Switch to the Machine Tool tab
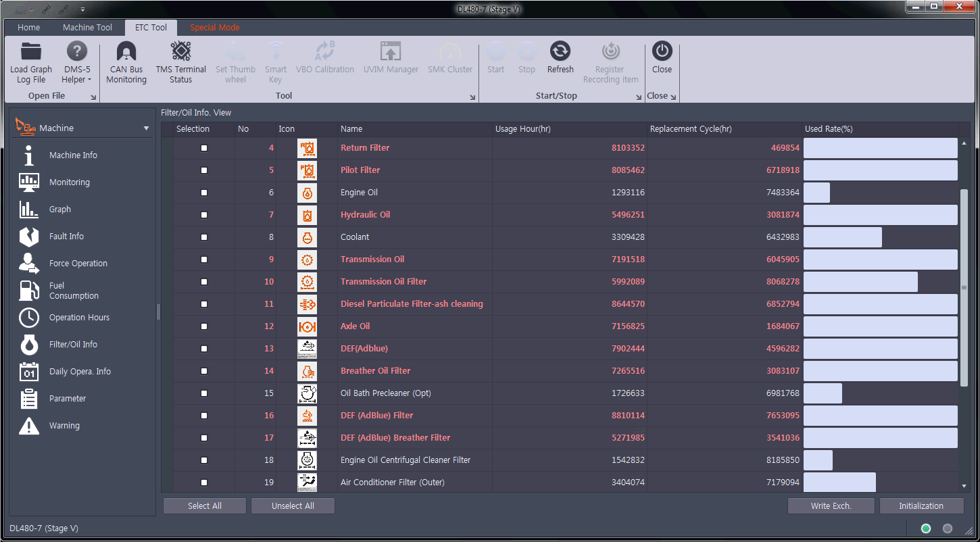This screenshot has height=542, width=980. tap(87, 28)
